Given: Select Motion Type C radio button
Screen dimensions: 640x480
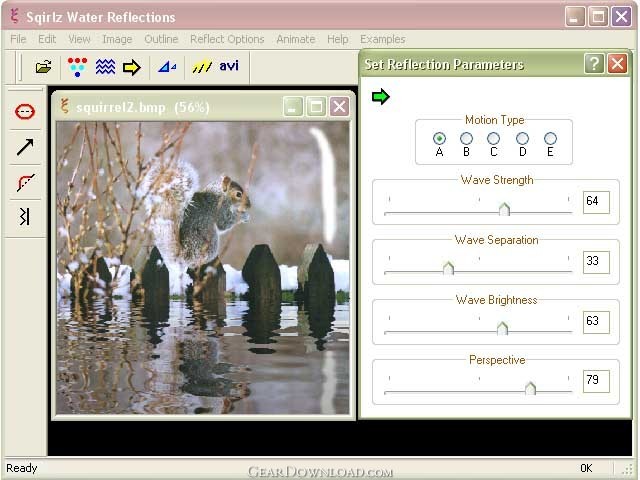Looking at the screenshot, I should coord(493,139).
